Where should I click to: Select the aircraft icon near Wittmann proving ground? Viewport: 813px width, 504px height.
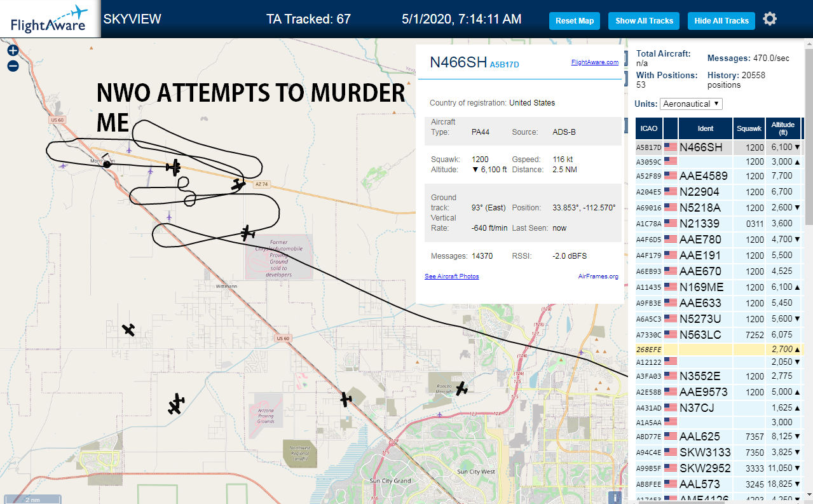click(247, 233)
